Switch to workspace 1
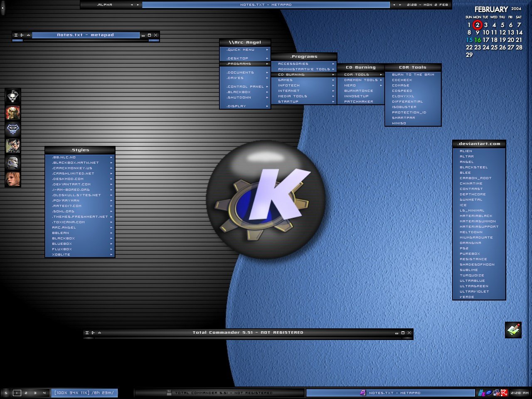 17,393
